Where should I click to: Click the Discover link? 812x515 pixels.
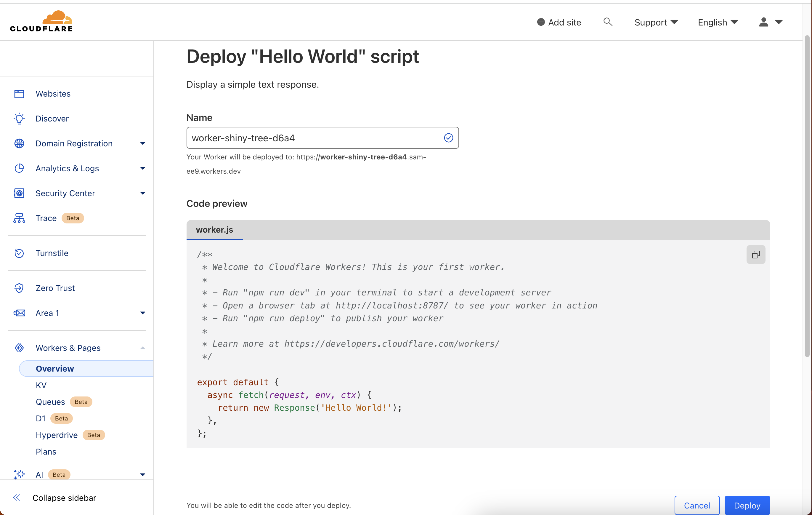click(x=52, y=119)
